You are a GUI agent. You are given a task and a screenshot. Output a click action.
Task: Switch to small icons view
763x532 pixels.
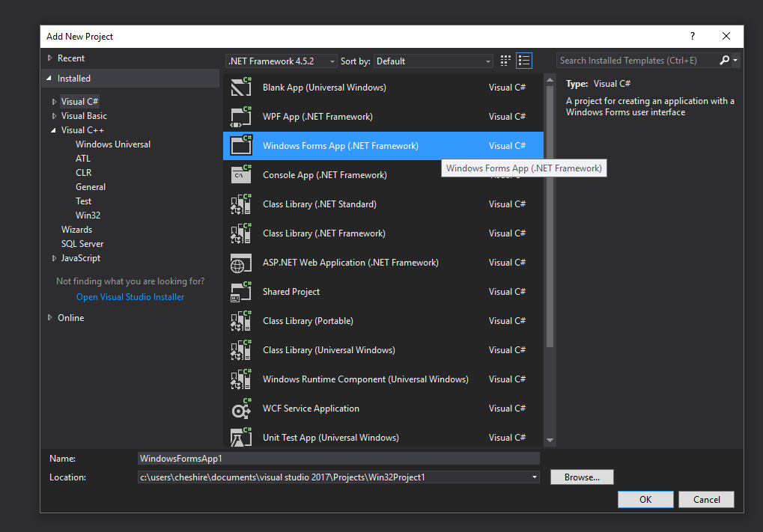505,60
